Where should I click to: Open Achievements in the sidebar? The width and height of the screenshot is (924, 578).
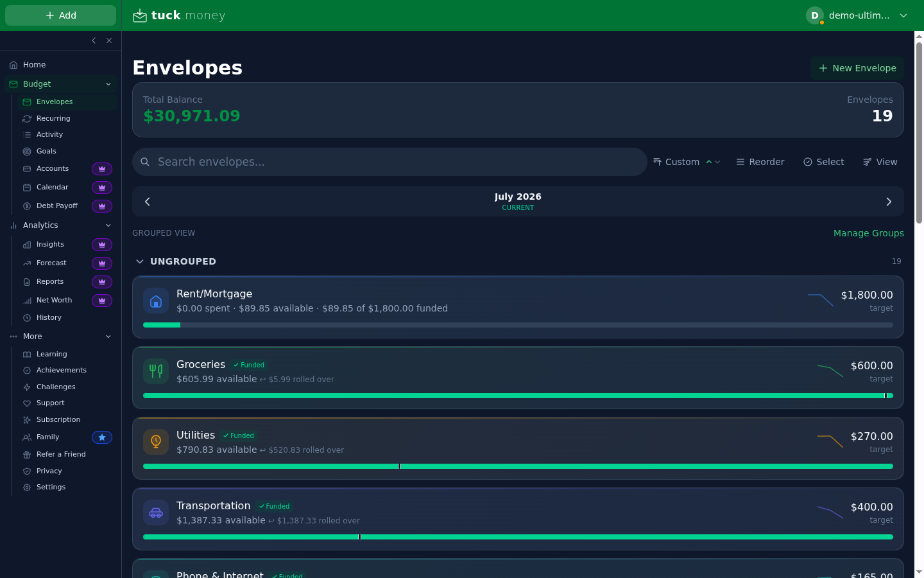67,370
